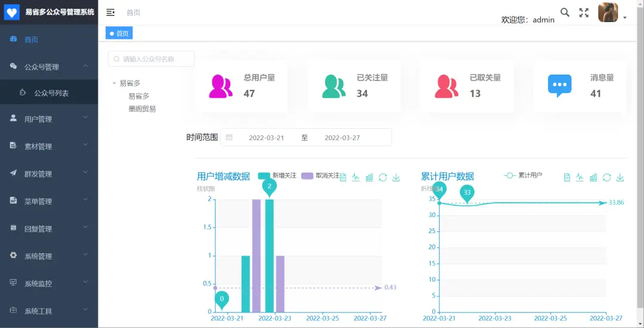Click the 首页 breadcrumb text

pos(134,13)
